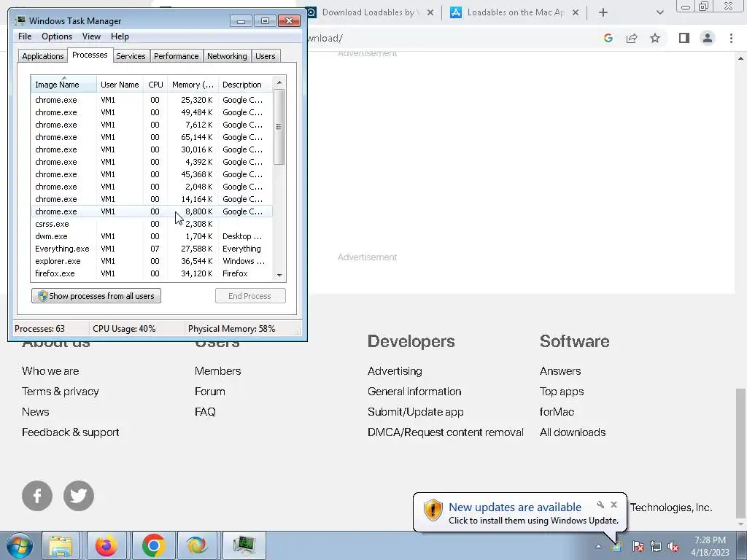Select chrome.exe row using 65,144 K
This screenshot has height=560, width=747.
pos(152,137)
